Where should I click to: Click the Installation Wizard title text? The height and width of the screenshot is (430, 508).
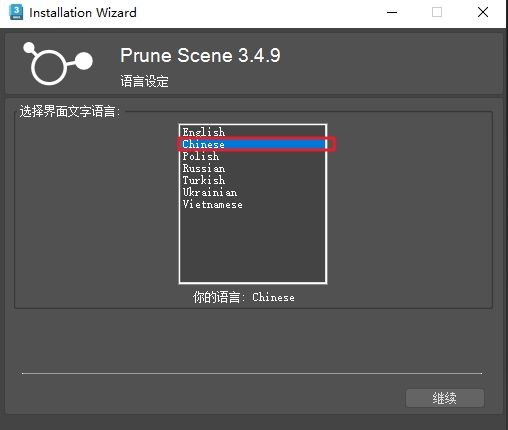pyautogui.click(x=83, y=13)
